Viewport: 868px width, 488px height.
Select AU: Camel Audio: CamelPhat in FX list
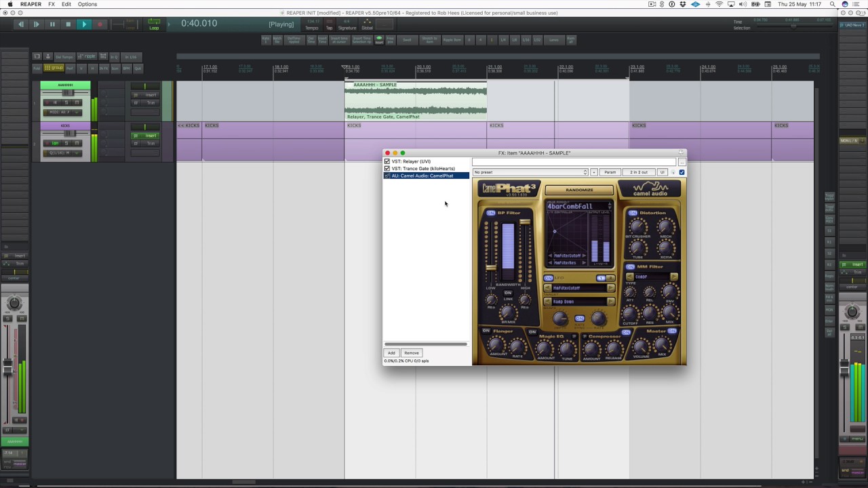click(x=427, y=176)
